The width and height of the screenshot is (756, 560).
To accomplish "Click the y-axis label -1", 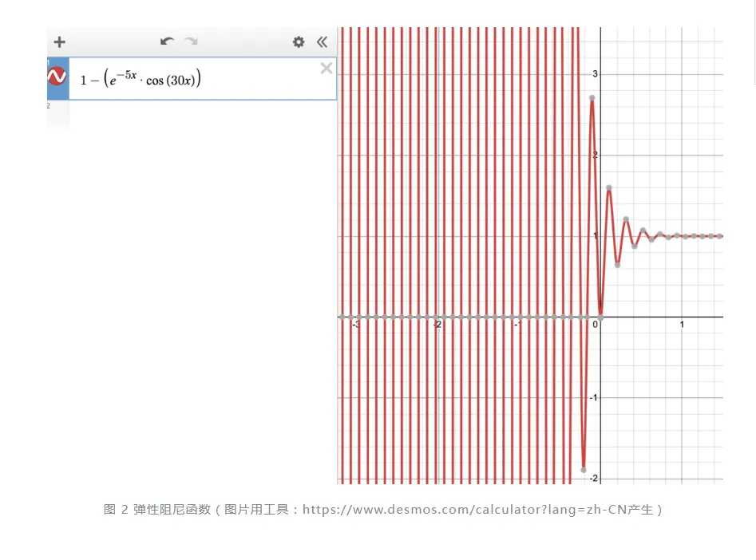I will coord(593,397).
